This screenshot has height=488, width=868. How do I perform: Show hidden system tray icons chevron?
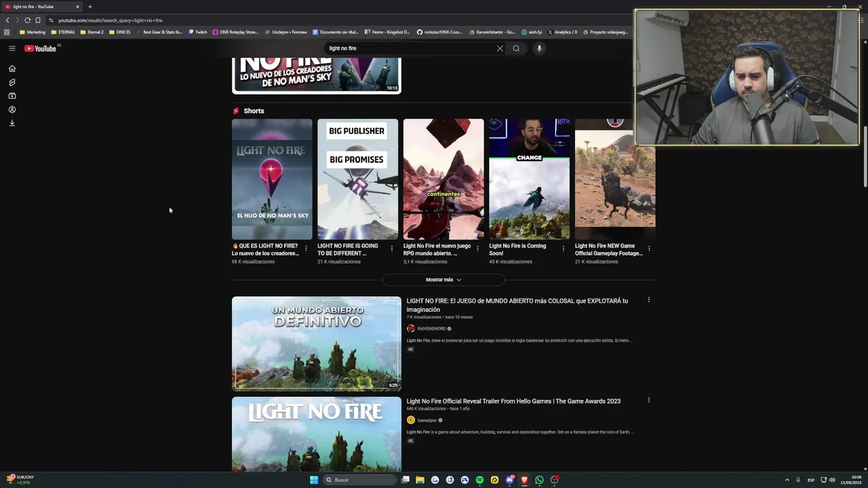point(787,480)
